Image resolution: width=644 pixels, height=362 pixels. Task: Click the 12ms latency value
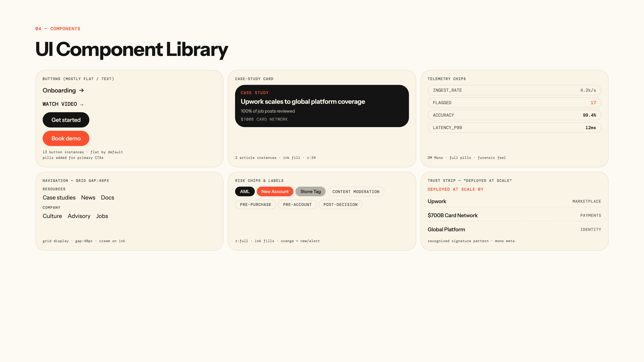coord(590,128)
